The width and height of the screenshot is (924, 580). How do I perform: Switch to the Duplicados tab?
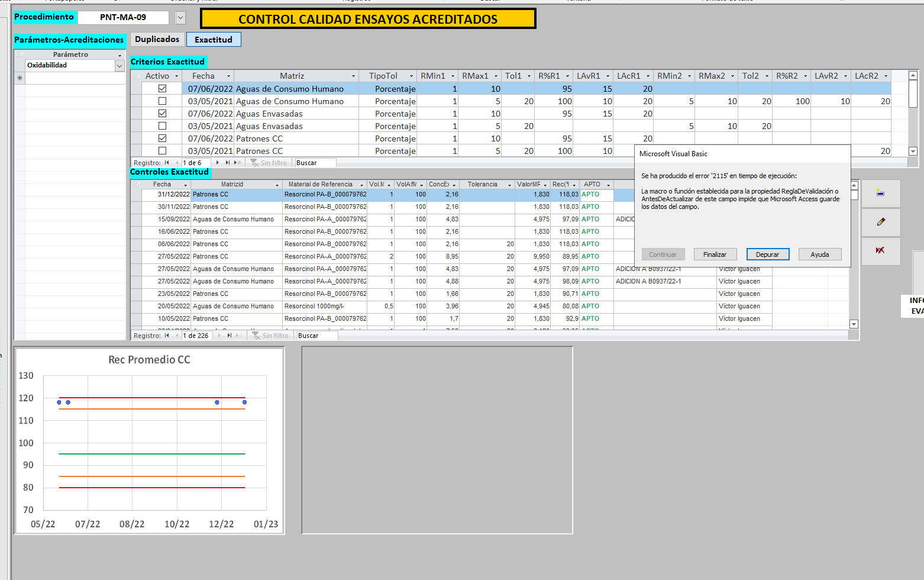coord(157,39)
